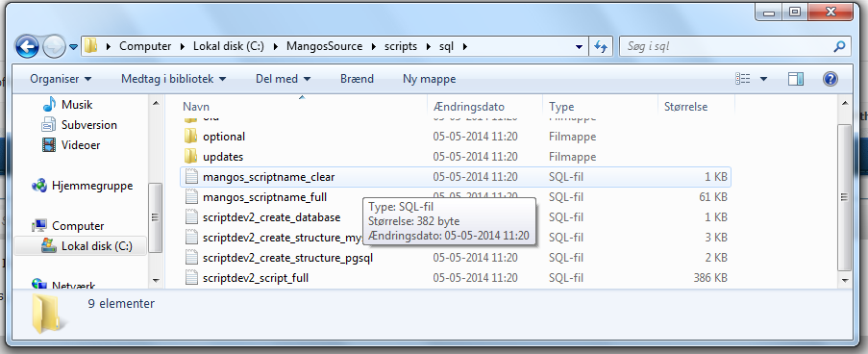Select mangos_scriptname_full file
The height and width of the screenshot is (354, 868).
(264, 197)
